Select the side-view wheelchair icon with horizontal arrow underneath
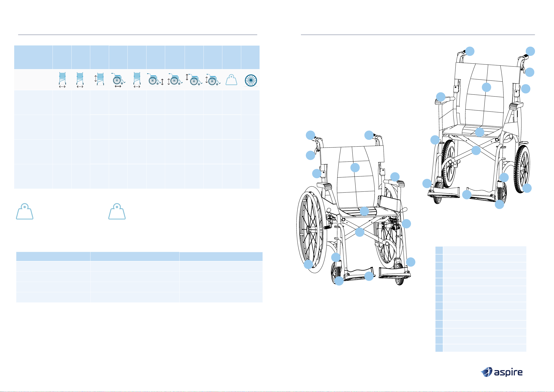 pos(118,80)
